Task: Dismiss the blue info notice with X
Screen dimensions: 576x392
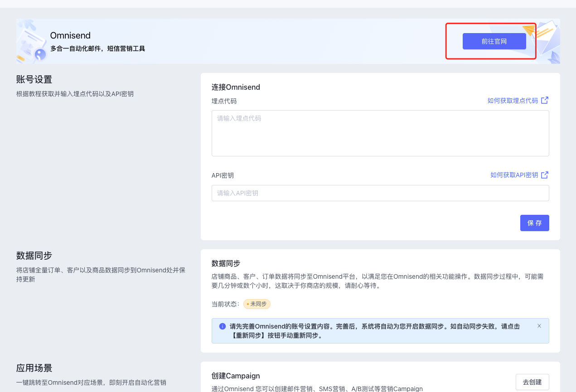Action: (539, 326)
